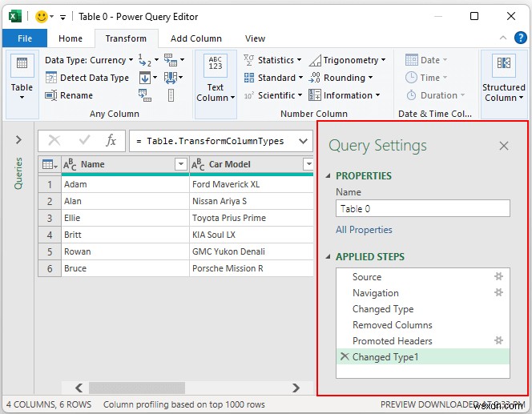
Task: Open the Source step settings gear
Action: [x=498, y=276]
